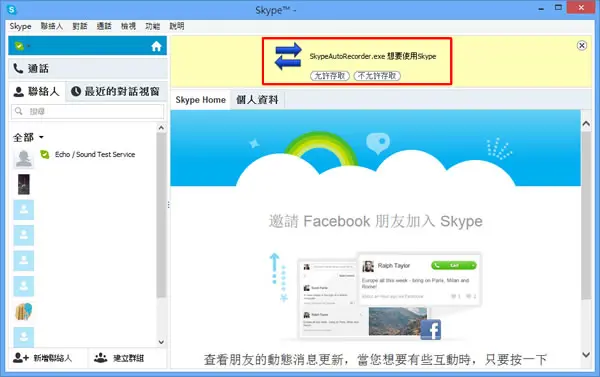Open the 檢視 view menu
This screenshot has height=377, width=600.
pyautogui.click(x=128, y=26)
